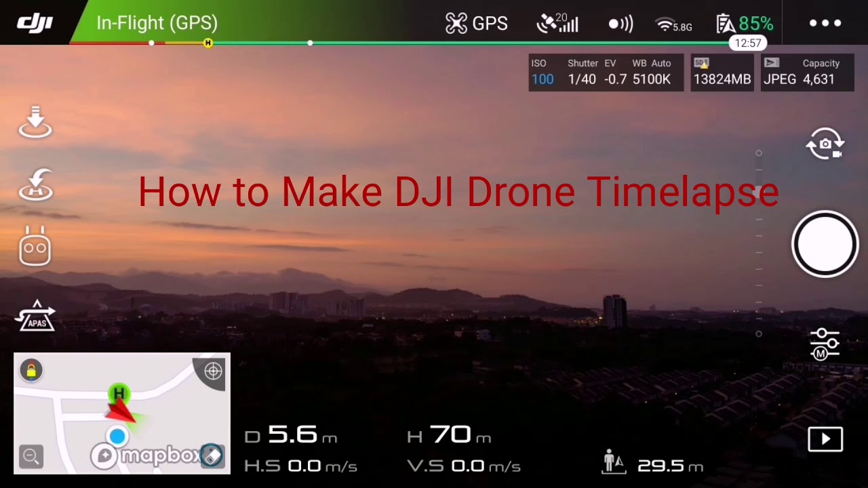Switch between photo and video mode
The height and width of the screenshot is (488, 868).
click(x=825, y=144)
